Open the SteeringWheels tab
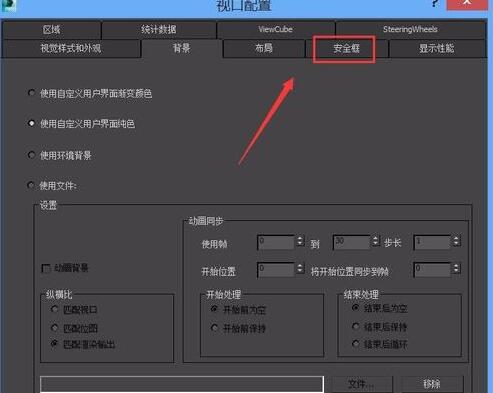493x393 pixels. click(410, 30)
